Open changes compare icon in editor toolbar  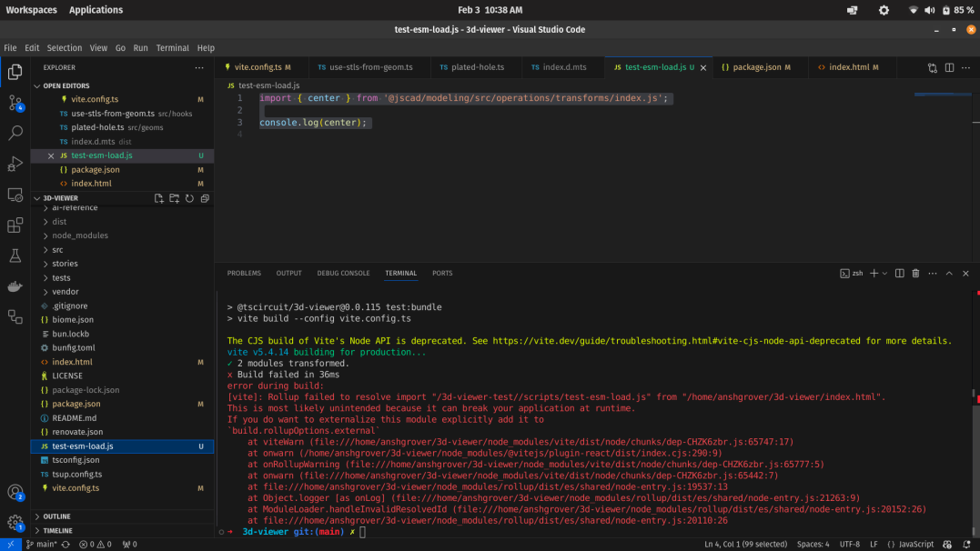click(x=933, y=67)
